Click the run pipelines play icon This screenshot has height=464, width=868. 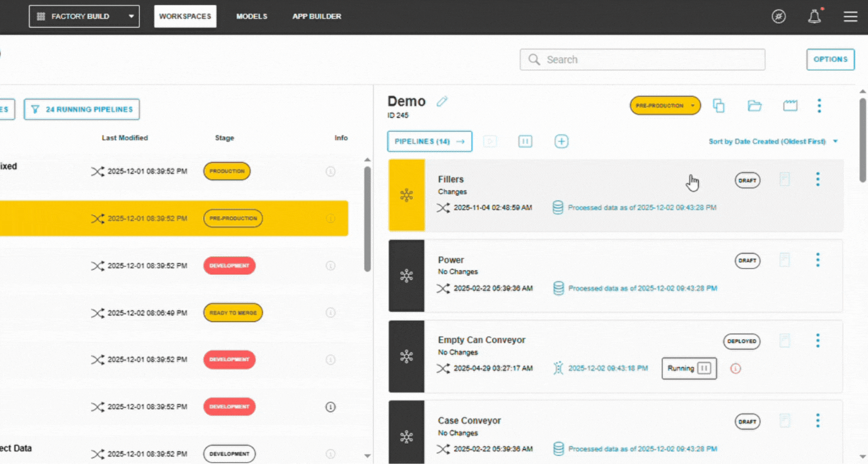[490, 141]
